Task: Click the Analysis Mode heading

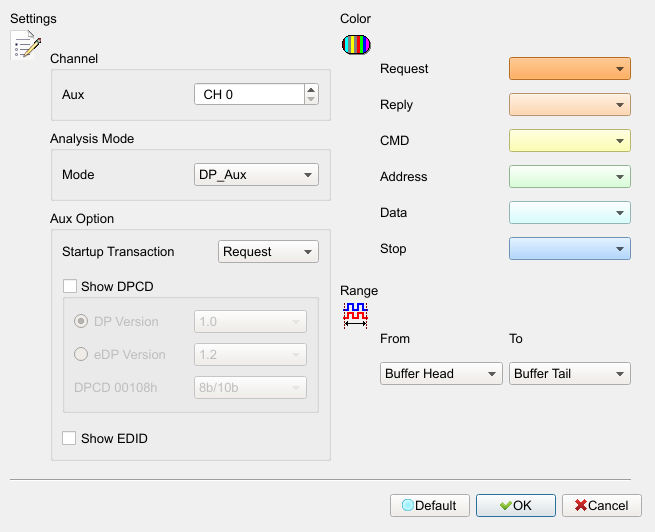Action: [92, 139]
